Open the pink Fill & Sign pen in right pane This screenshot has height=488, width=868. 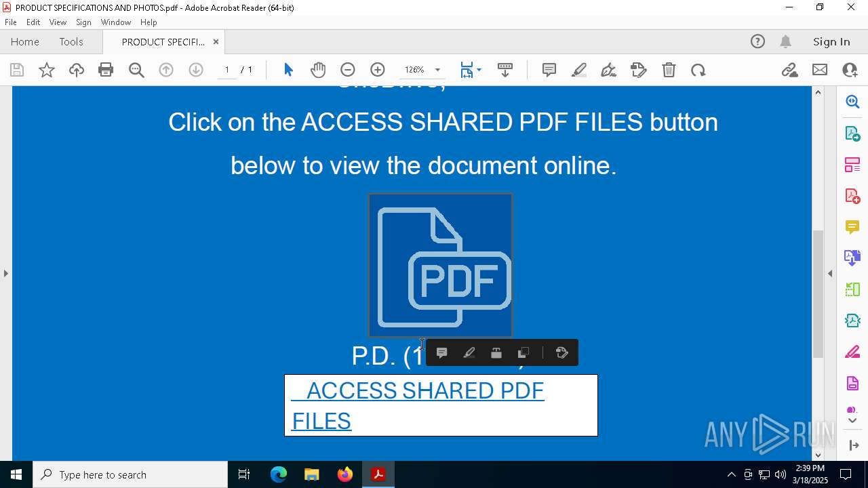(x=852, y=352)
